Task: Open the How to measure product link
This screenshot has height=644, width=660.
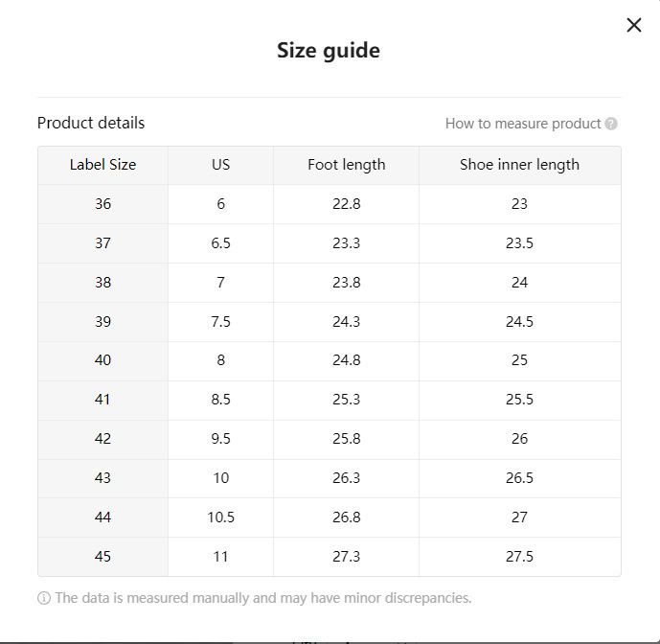Action: 523,124
